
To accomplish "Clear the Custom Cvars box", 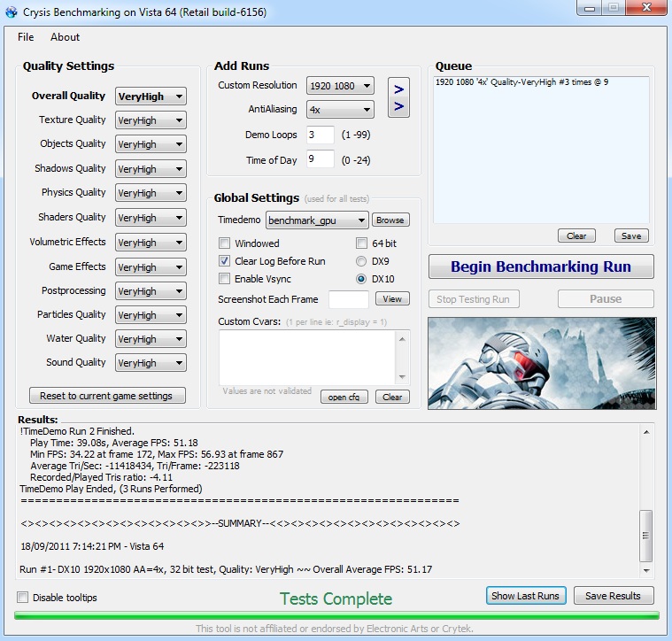I will 392,397.
